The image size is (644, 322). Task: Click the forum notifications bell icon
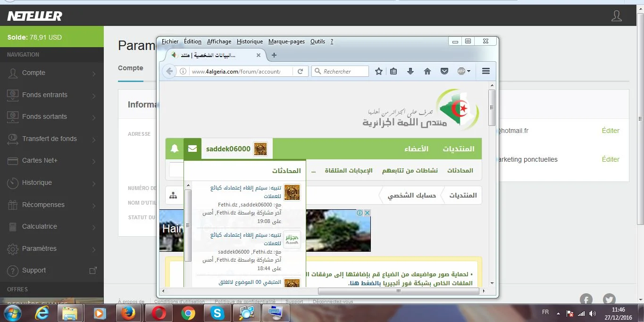click(175, 149)
